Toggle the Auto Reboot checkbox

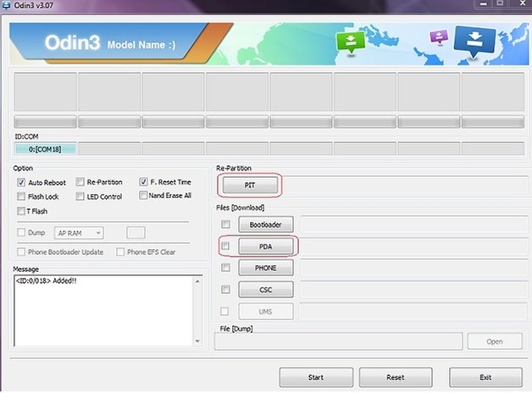point(21,182)
